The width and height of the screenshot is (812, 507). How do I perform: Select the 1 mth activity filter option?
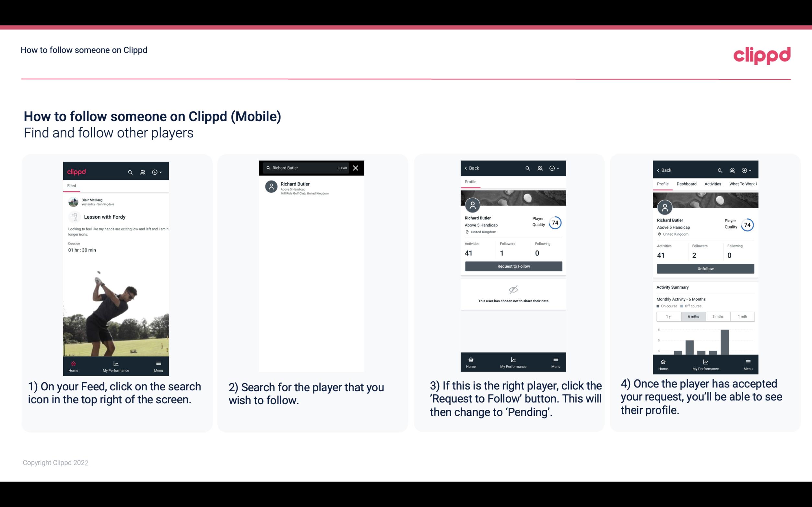point(742,316)
